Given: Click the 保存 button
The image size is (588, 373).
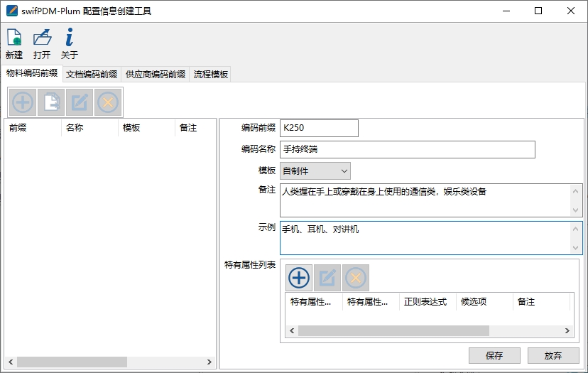Looking at the screenshot, I should (x=494, y=356).
